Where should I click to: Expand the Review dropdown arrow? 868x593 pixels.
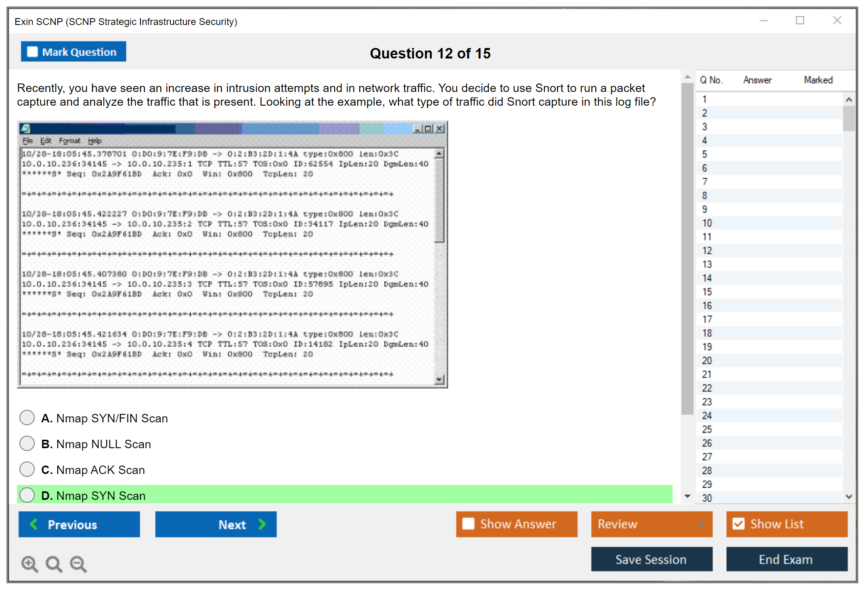point(700,524)
